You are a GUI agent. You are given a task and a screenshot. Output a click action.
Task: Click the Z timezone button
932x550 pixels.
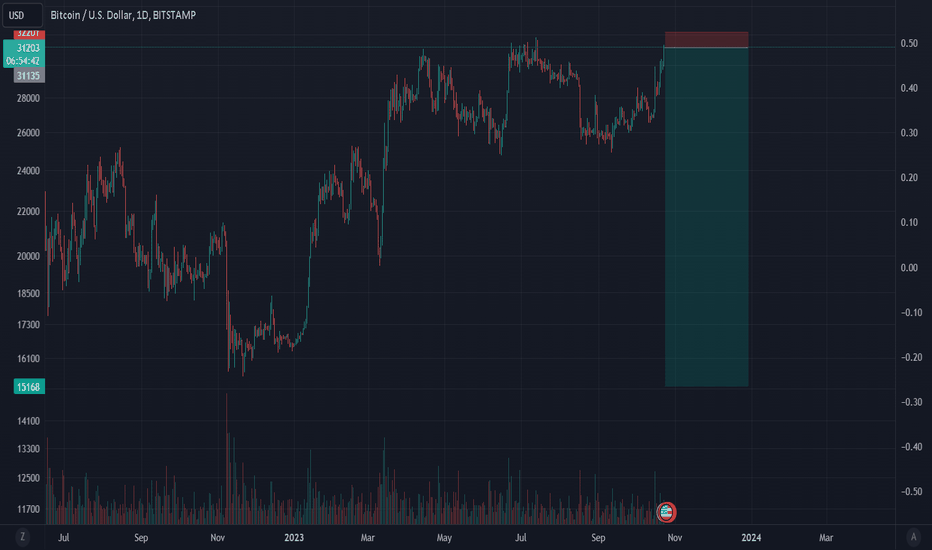[x=21, y=537]
